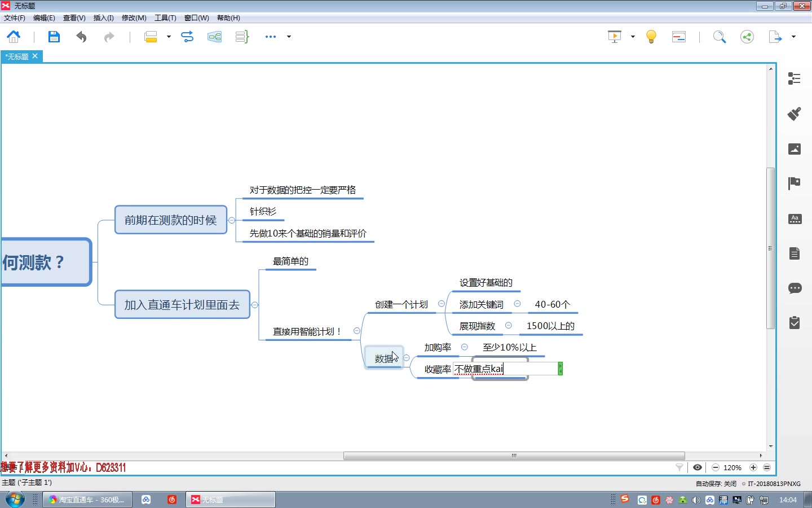Collapse 创建一个计划 branch
This screenshot has height=508, width=812.
[442, 304]
